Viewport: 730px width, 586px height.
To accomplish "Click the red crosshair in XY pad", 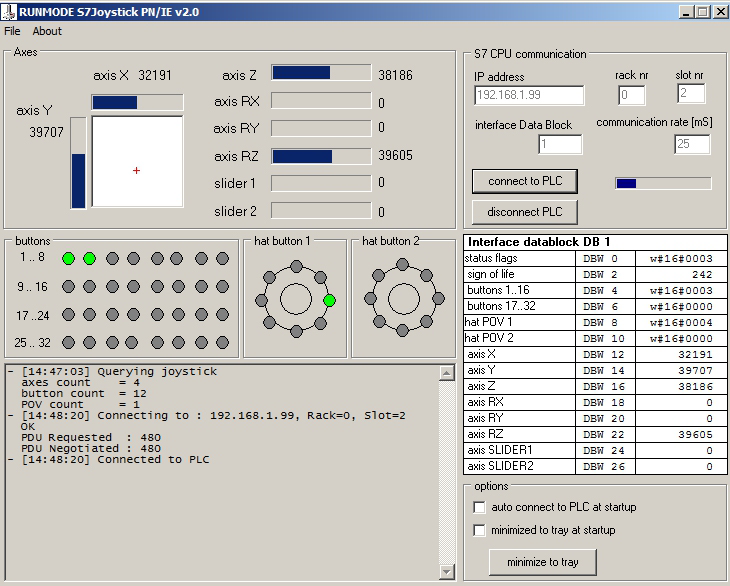I will pos(137,171).
